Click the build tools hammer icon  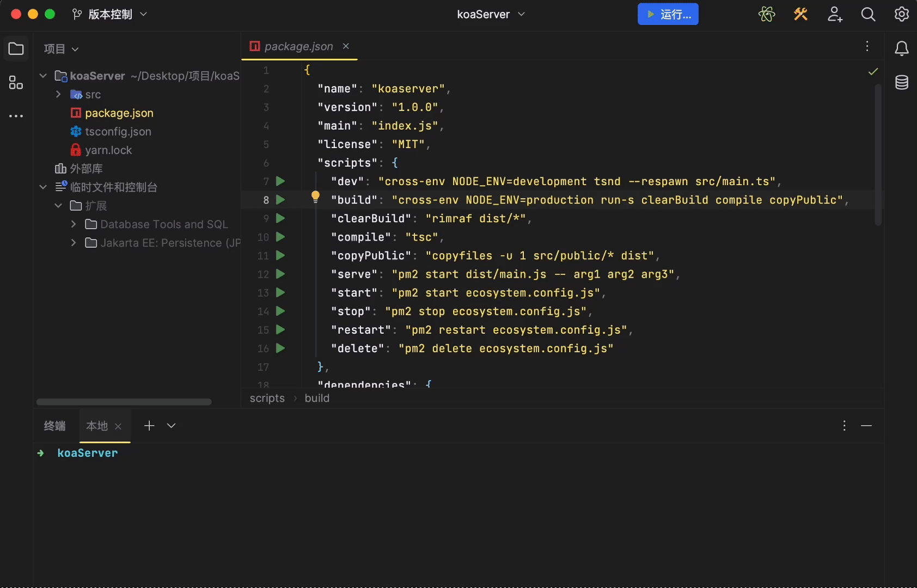800,14
